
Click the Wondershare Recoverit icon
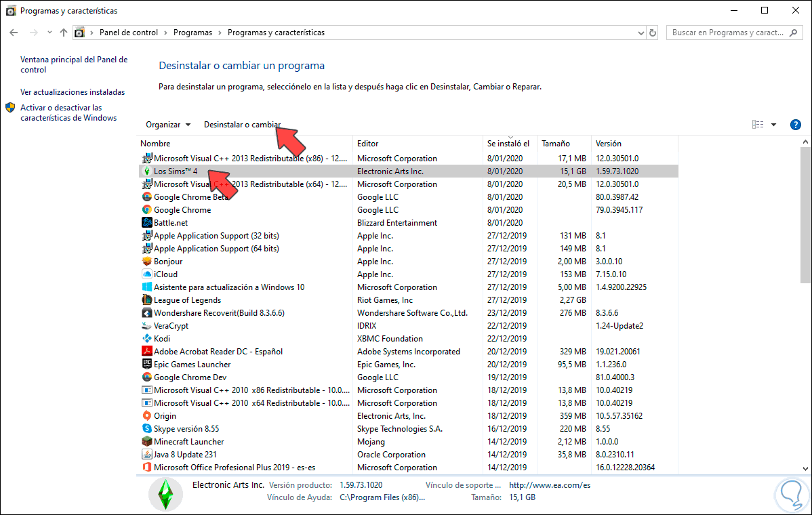coord(147,313)
